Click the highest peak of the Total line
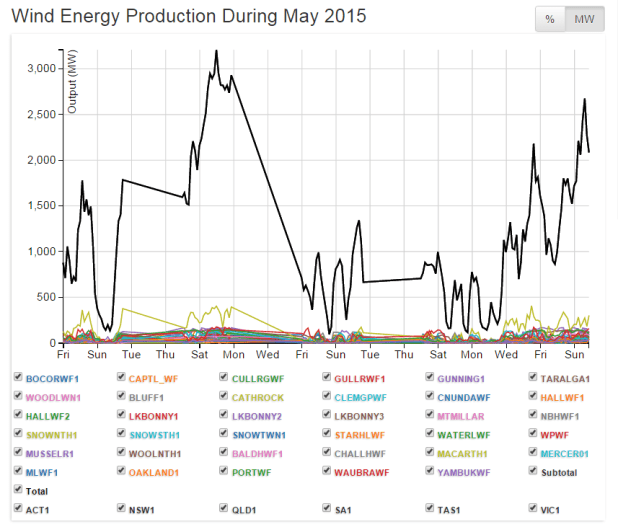This screenshot has height=527, width=618. click(x=216, y=50)
